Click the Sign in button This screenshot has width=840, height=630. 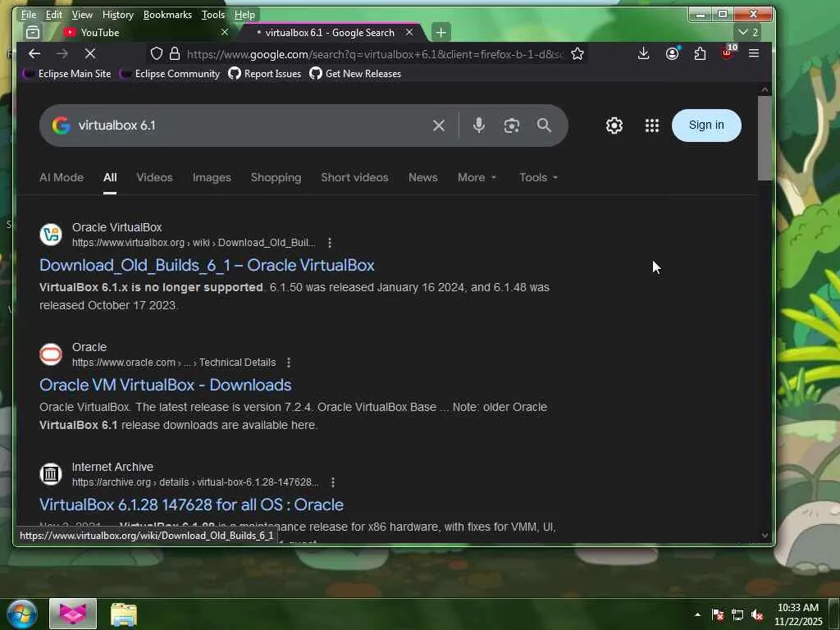(x=706, y=126)
